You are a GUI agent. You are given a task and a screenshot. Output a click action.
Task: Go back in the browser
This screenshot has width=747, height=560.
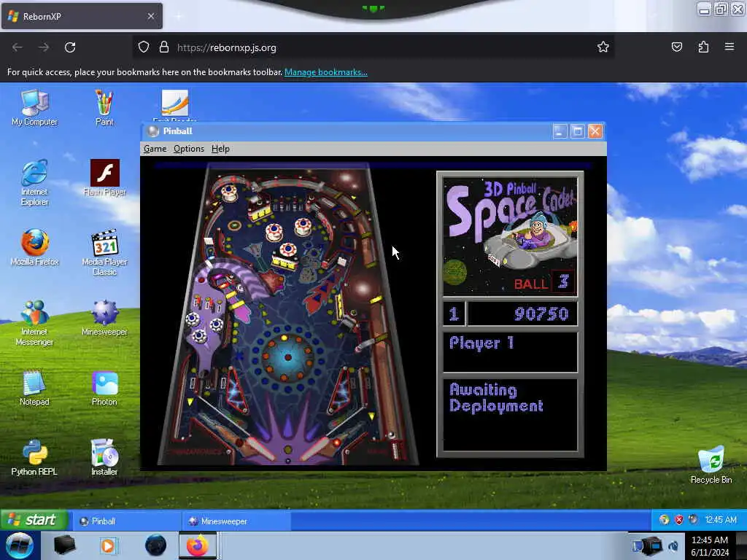click(x=18, y=47)
